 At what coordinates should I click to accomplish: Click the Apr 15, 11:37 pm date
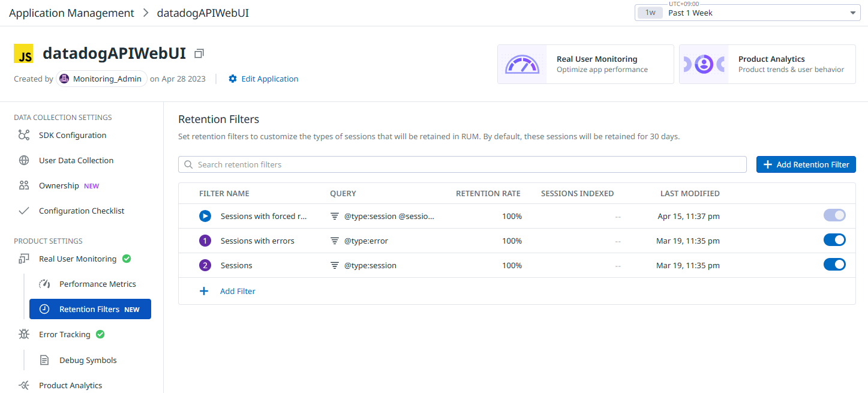point(689,216)
